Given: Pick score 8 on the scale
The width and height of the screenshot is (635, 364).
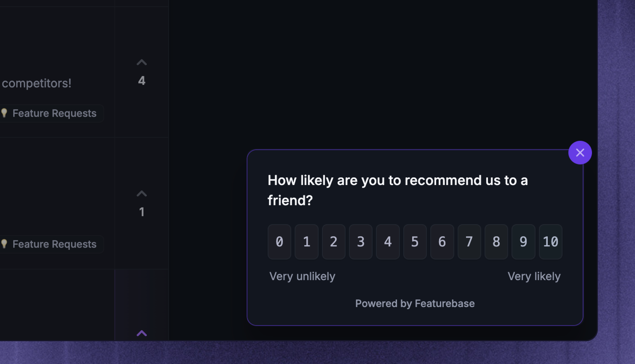Looking at the screenshot, I should (x=496, y=241).
